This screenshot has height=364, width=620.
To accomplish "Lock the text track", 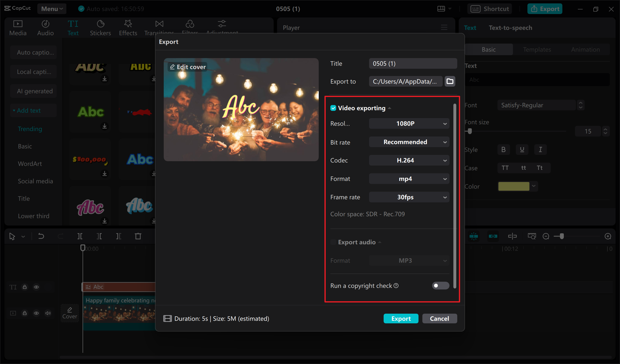I will (25, 287).
